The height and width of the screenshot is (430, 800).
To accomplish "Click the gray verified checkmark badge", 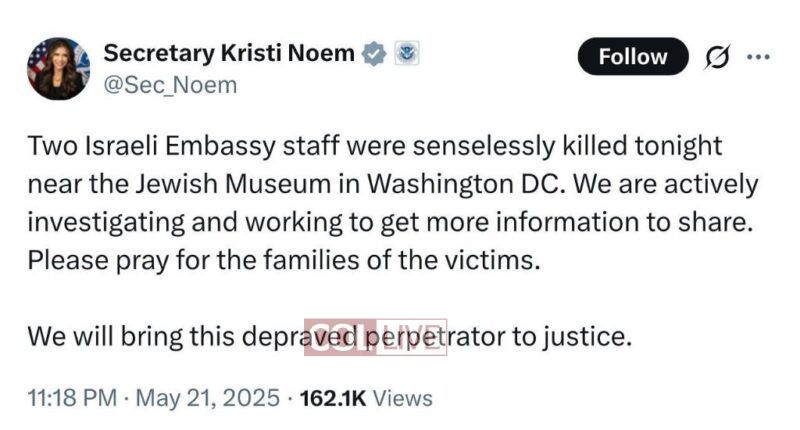I will pyautogui.click(x=374, y=55).
